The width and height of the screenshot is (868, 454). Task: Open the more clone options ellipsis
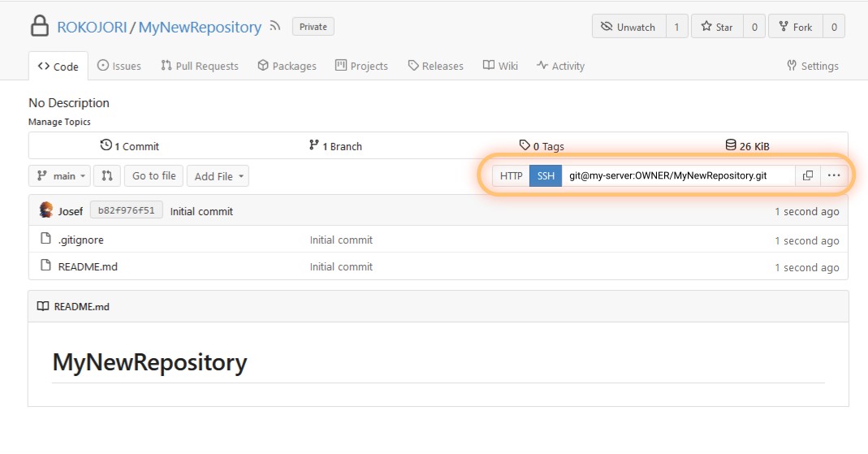[834, 175]
